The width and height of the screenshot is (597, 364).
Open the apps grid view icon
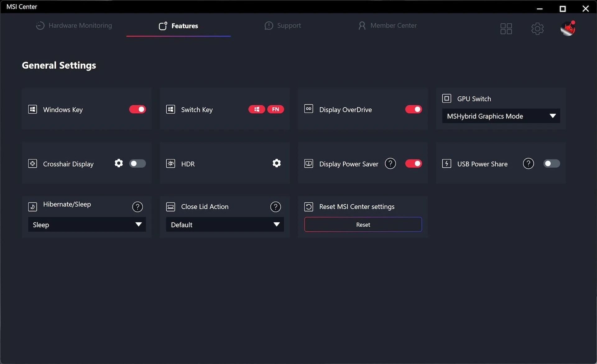(506, 29)
